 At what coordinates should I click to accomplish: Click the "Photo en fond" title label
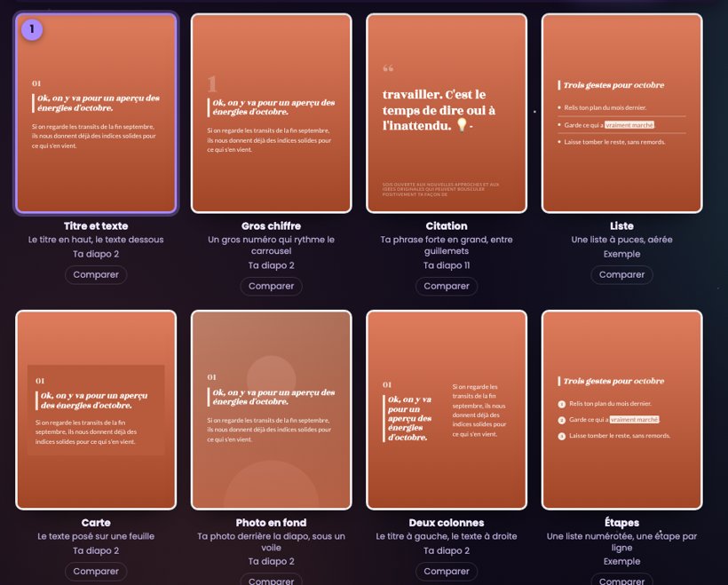tap(271, 523)
